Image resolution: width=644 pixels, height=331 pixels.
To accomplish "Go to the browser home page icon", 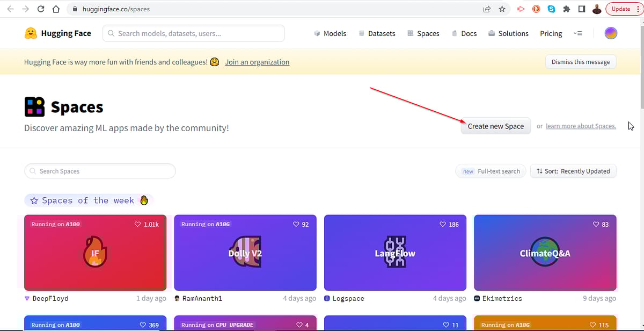I will pos(56,9).
